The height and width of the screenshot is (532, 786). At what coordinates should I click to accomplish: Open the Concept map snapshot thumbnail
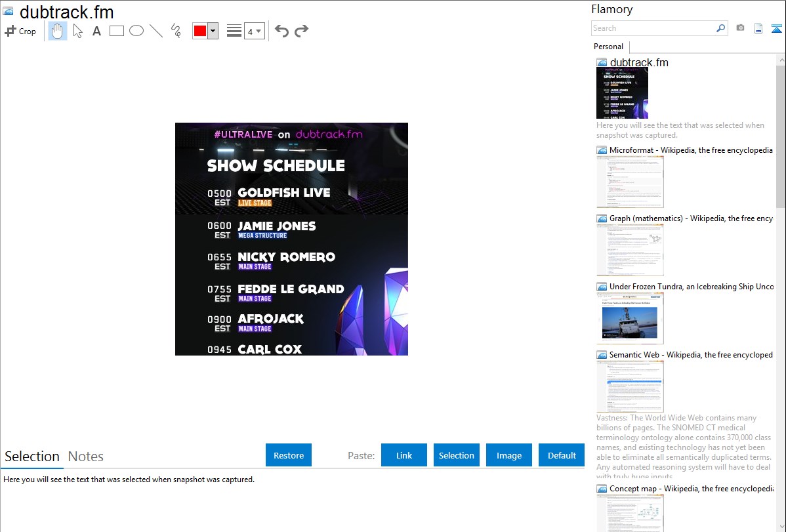click(630, 513)
